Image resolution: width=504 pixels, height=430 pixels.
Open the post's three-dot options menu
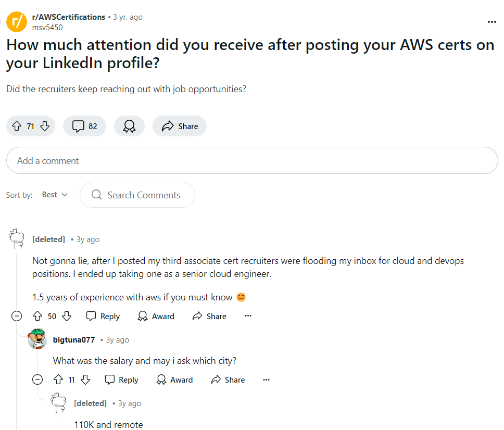[492, 22]
